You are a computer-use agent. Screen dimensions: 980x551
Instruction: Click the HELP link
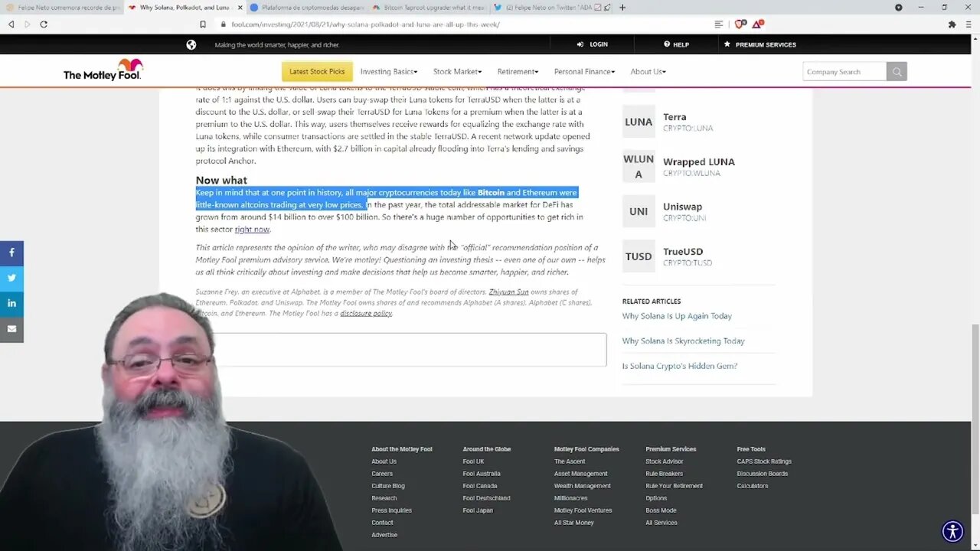[x=677, y=44]
